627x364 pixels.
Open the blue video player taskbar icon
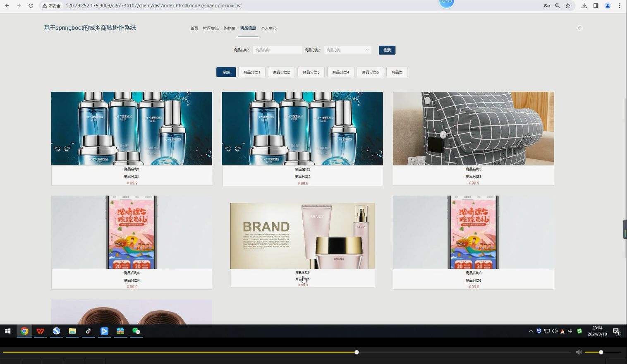[104, 331]
